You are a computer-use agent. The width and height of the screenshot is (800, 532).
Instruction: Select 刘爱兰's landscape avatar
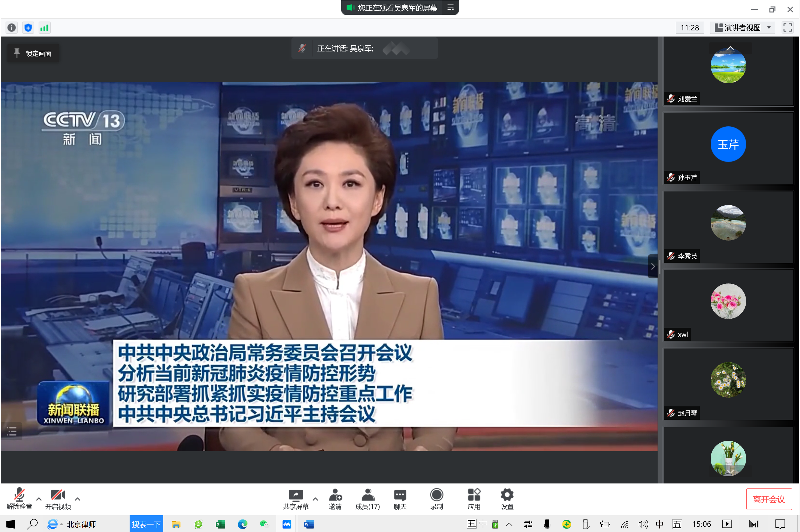pos(728,66)
